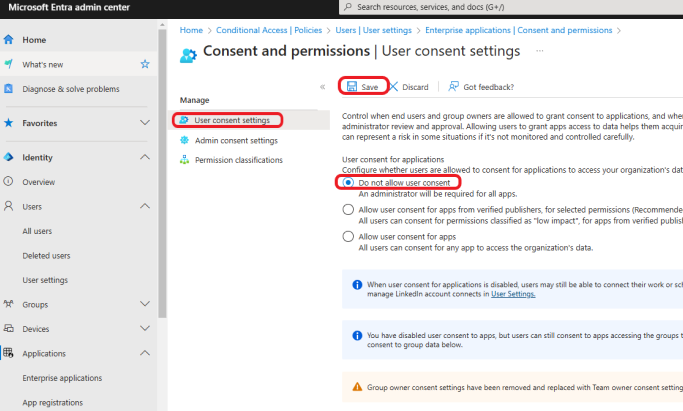The width and height of the screenshot is (683, 411).
Task: Open Admin consent settings gear icon
Action: tap(185, 140)
